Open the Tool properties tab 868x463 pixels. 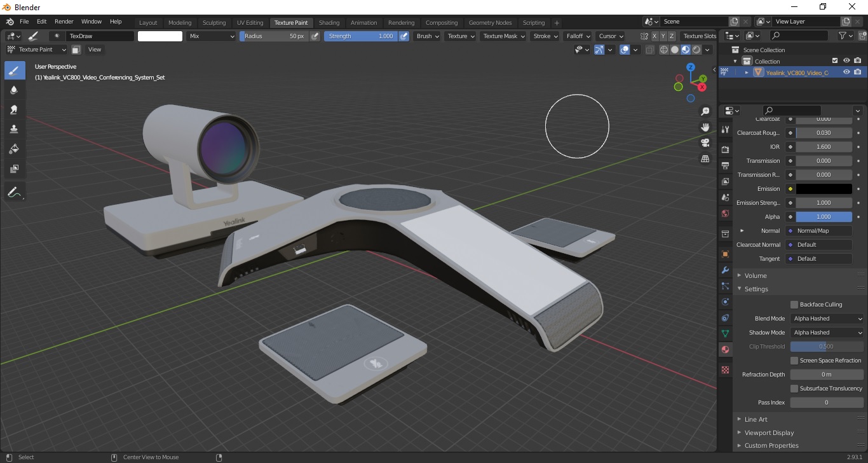click(725, 129)
